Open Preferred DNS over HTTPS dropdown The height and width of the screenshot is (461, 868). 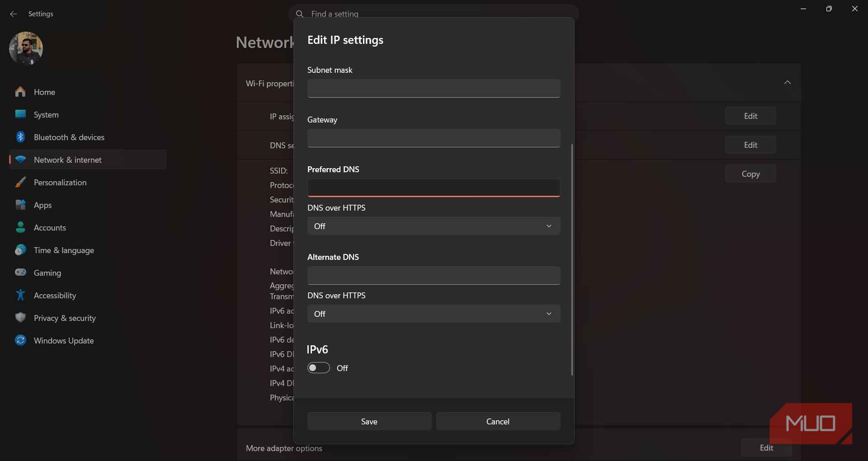(434, 226)
